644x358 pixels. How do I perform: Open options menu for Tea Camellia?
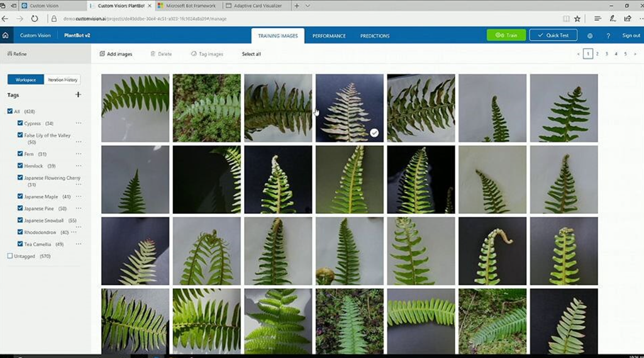pos(79,243)
